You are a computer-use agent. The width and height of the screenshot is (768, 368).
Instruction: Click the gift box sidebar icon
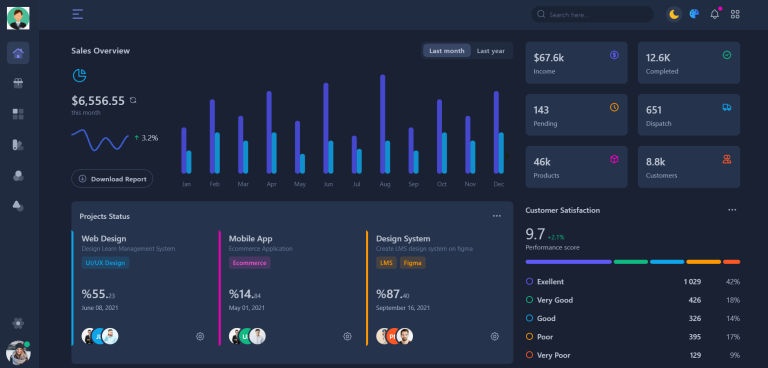pos(18,83)
